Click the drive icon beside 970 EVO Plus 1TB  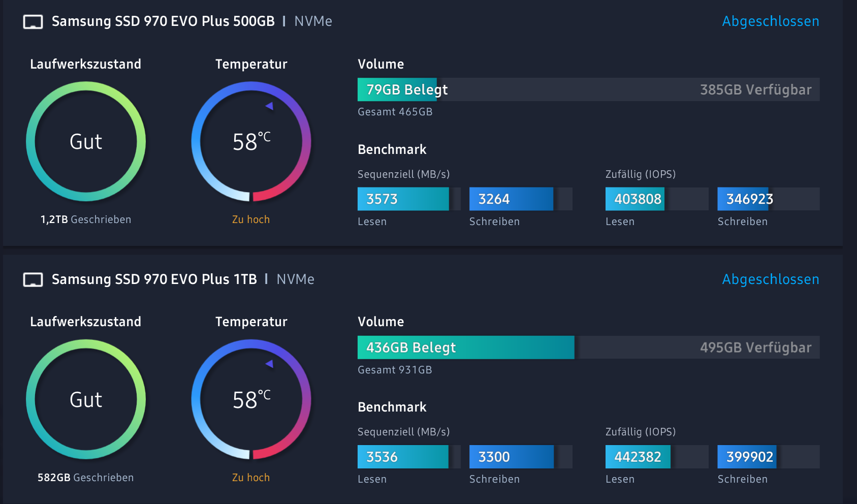tap(33, 280)
